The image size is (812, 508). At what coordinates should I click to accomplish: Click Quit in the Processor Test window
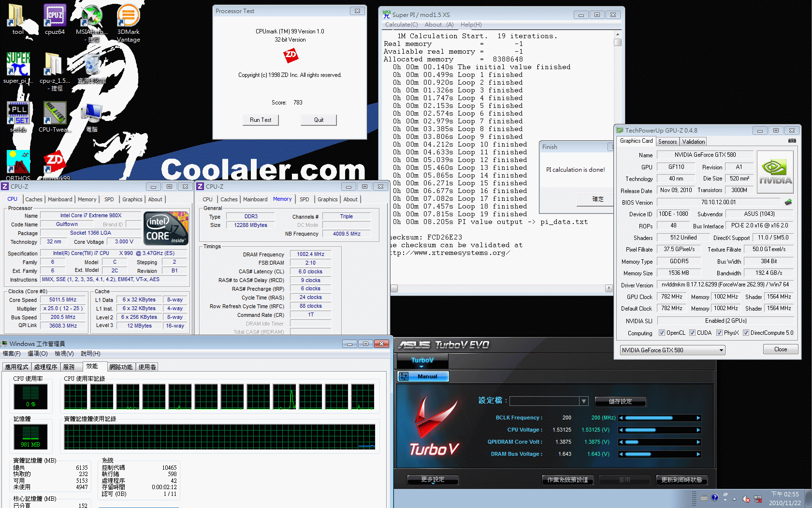[x=319, y=120]
